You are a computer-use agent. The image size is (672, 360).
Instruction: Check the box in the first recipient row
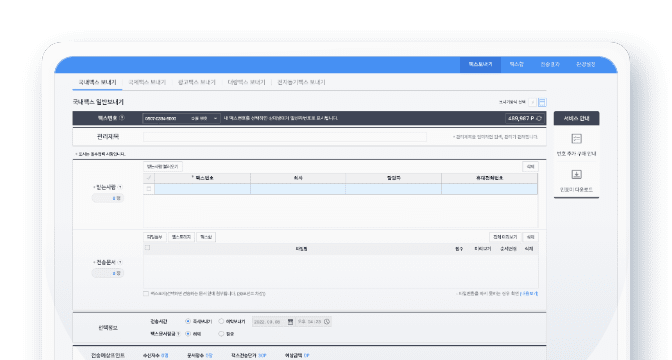tap(149, 189)
